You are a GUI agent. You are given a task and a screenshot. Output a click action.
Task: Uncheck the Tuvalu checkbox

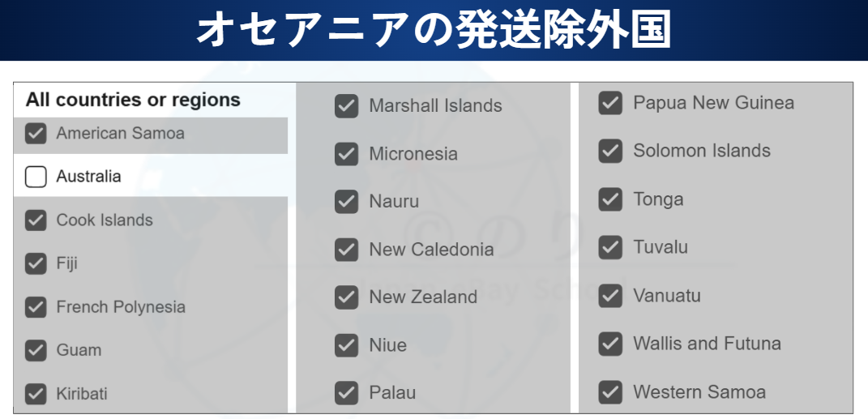point(610,247)
